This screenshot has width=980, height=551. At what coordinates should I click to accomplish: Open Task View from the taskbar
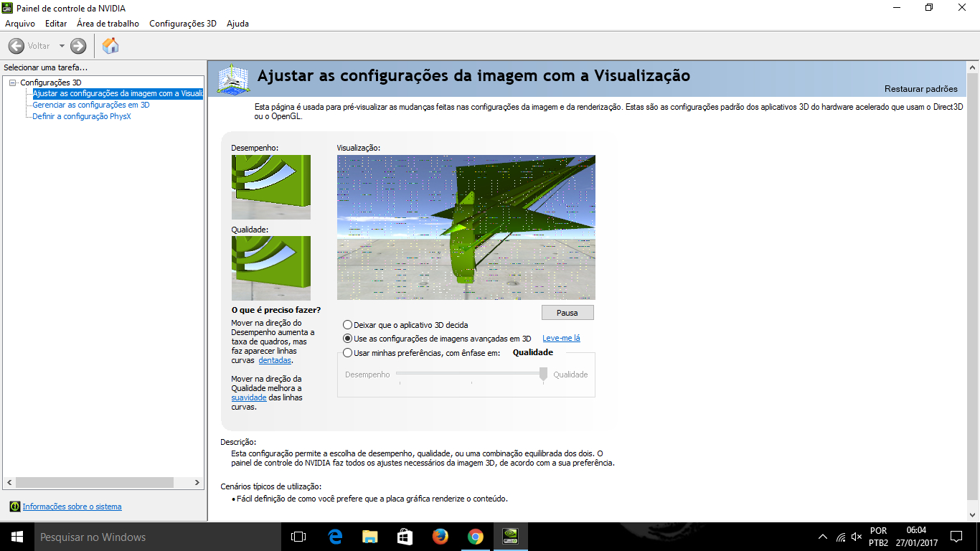click(x=298, y=537)
